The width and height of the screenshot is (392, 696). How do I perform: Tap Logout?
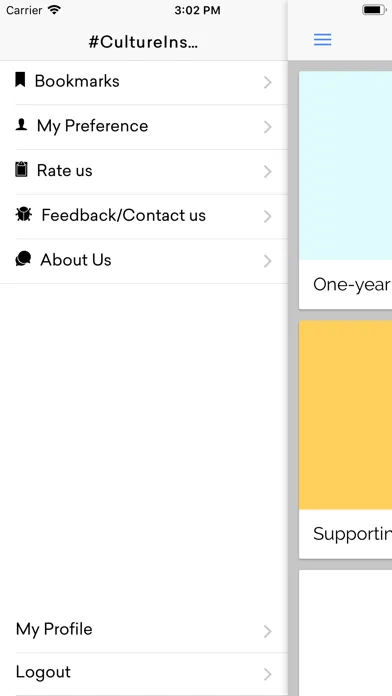pos(144,674)
